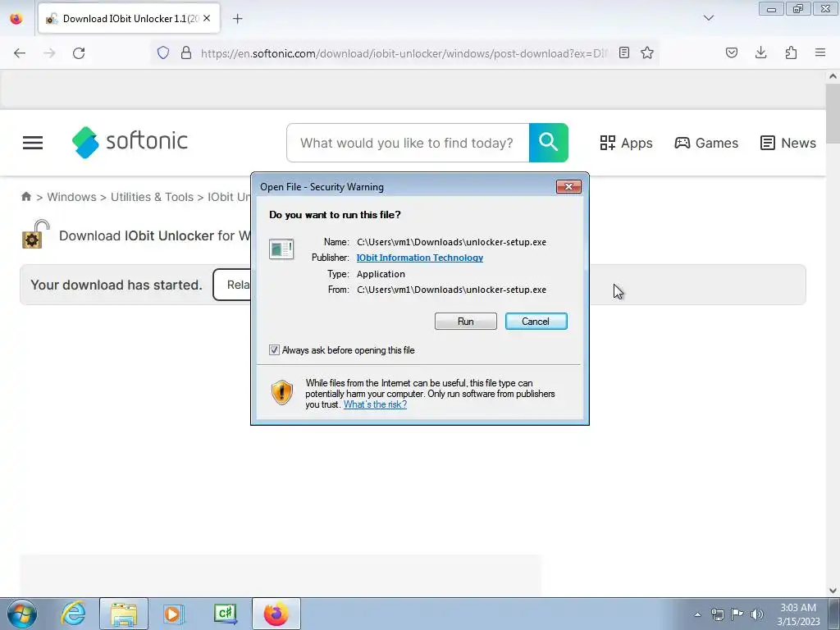Click the Run button in security dialog
The width and height of the screenshot is (840, 630).
(466, 322)
